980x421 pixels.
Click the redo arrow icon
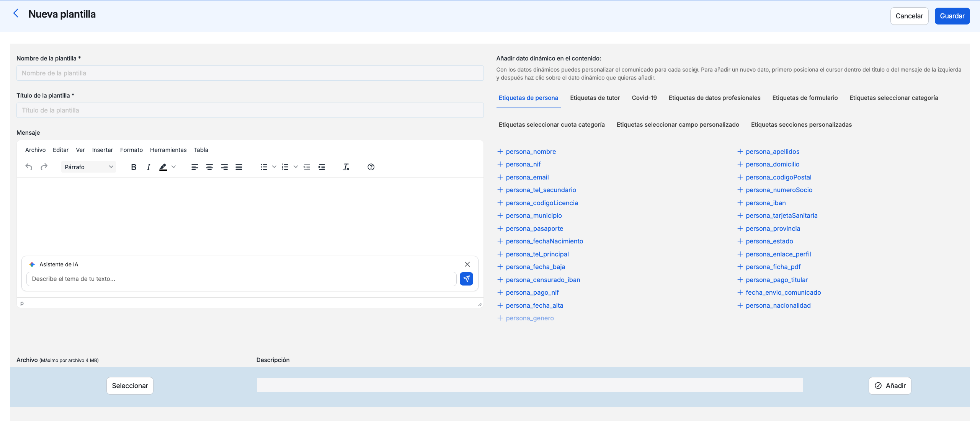(x=44, y=167)
